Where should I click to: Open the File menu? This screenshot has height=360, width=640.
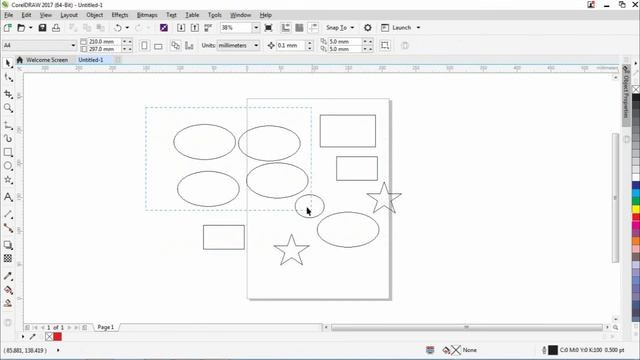pos(9,15)
